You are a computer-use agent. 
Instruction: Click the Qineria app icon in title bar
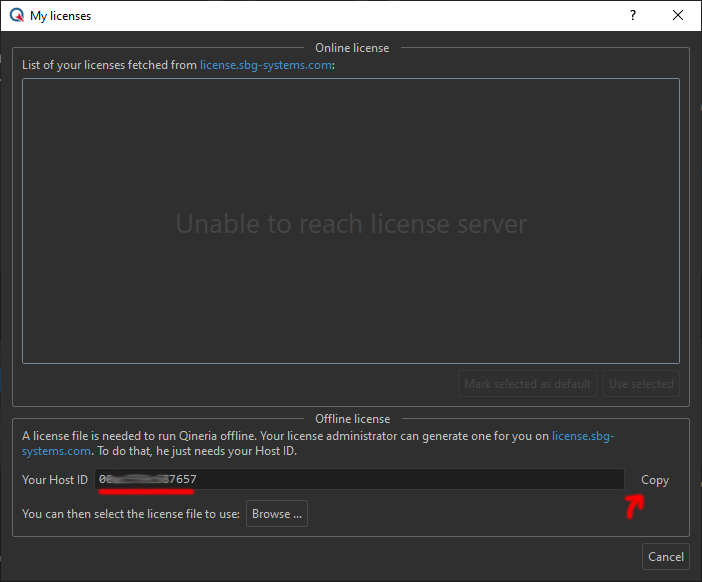pos(15,16)
